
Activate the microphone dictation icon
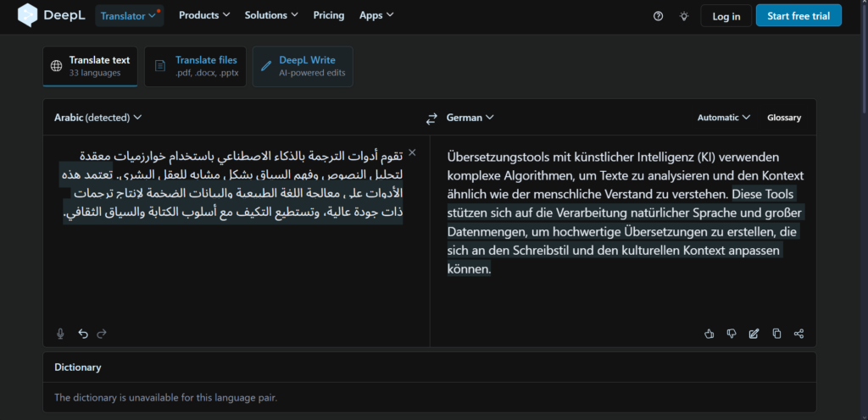click(60, 334)
